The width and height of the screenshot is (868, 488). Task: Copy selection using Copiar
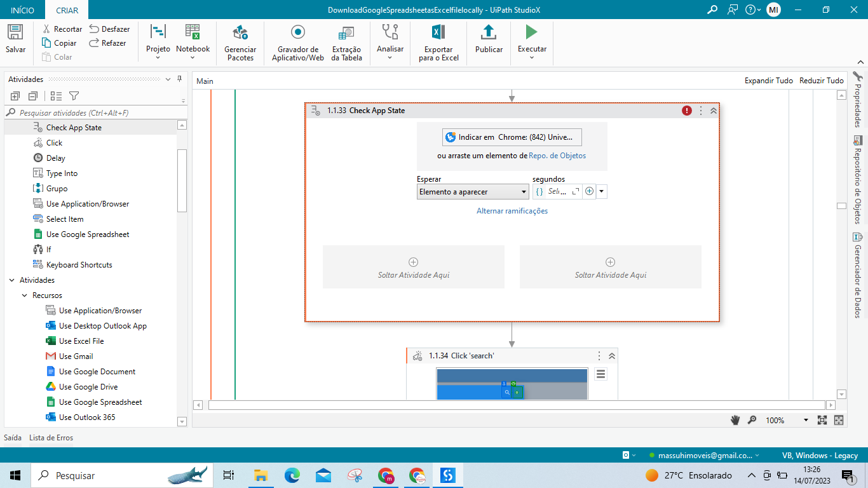tap(59, 43)
